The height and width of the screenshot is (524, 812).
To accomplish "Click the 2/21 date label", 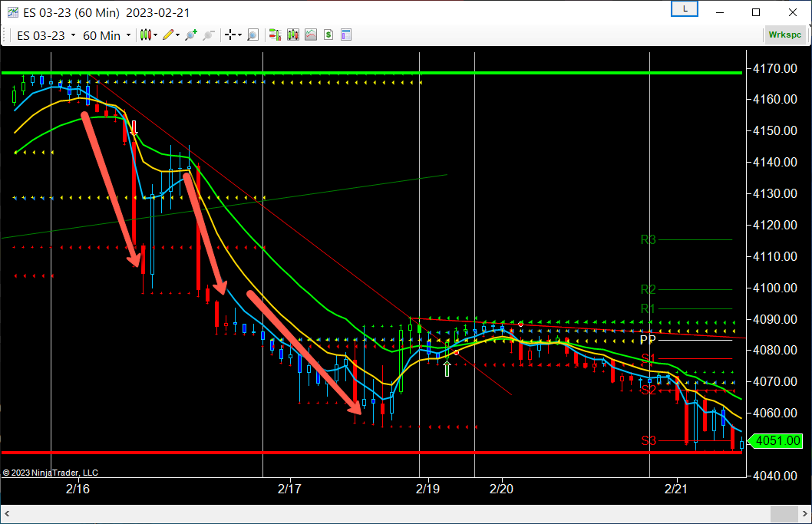I will pos(676,489).
